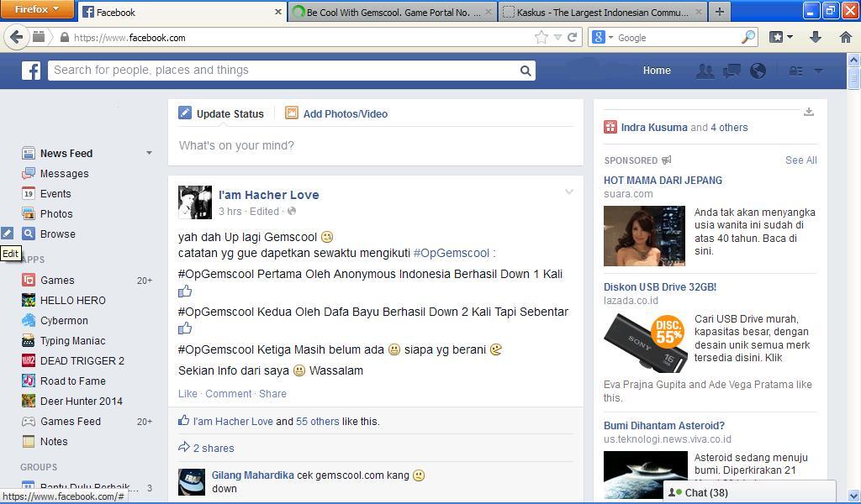The image size is (861, 504).
Task: Select Add Photos/Video option
Action: (x=336, y=113)
